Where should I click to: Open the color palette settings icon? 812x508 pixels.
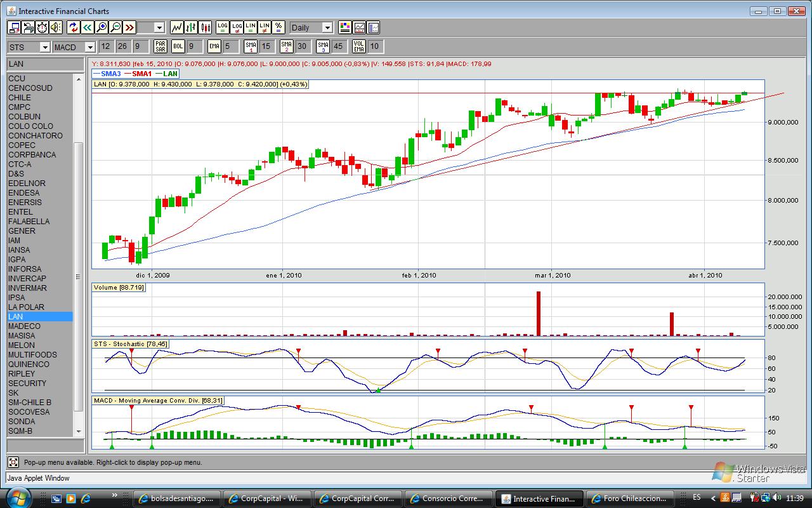(x=345, y=27)
